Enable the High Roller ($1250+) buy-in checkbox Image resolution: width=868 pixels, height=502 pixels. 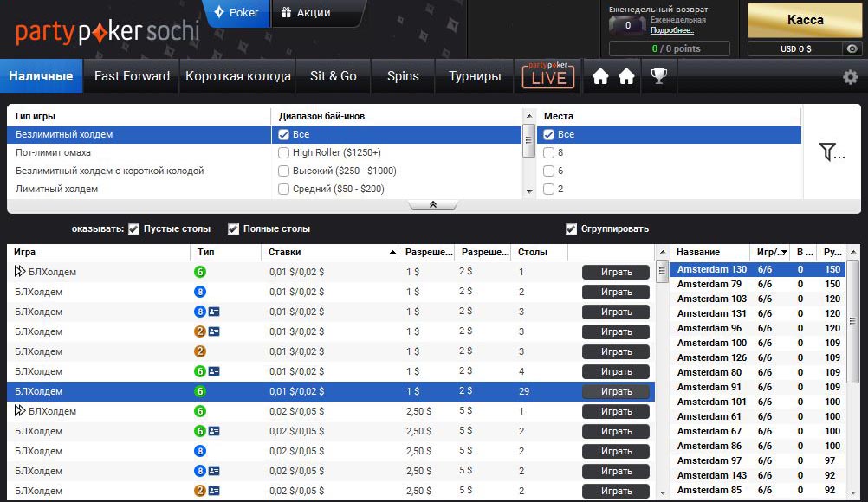point(284,153)
